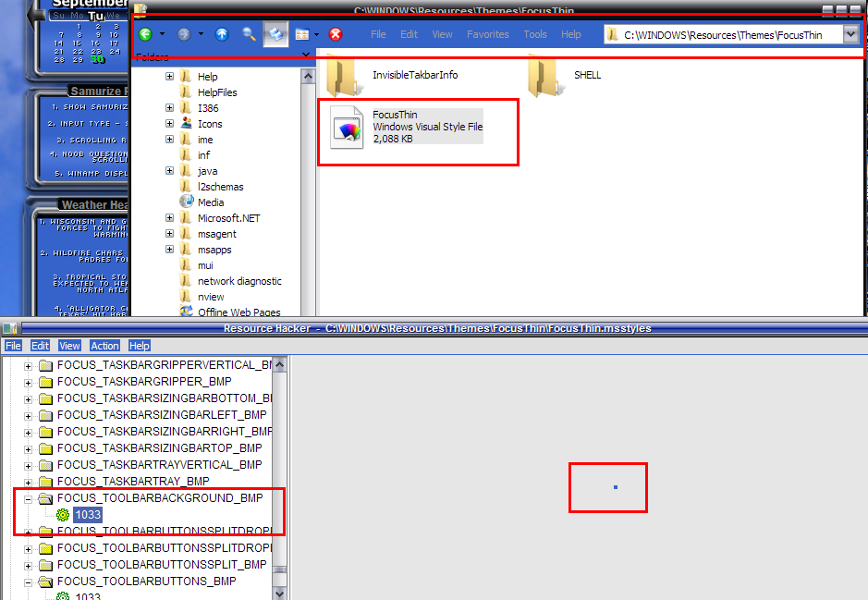Select the Offline Web Pages icon
The height and width of the screenshot is (600, 868).
click(187, 311)
